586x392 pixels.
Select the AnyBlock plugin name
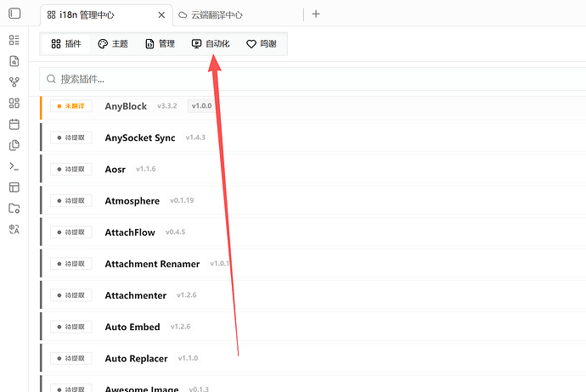point(126,106)
